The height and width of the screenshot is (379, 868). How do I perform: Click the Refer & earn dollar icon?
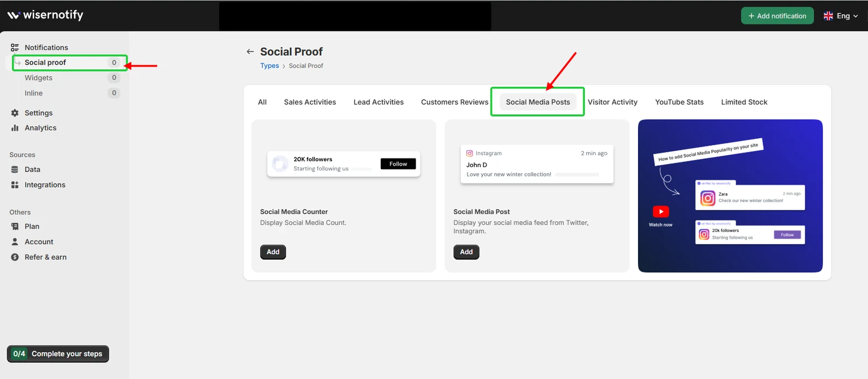15,257
